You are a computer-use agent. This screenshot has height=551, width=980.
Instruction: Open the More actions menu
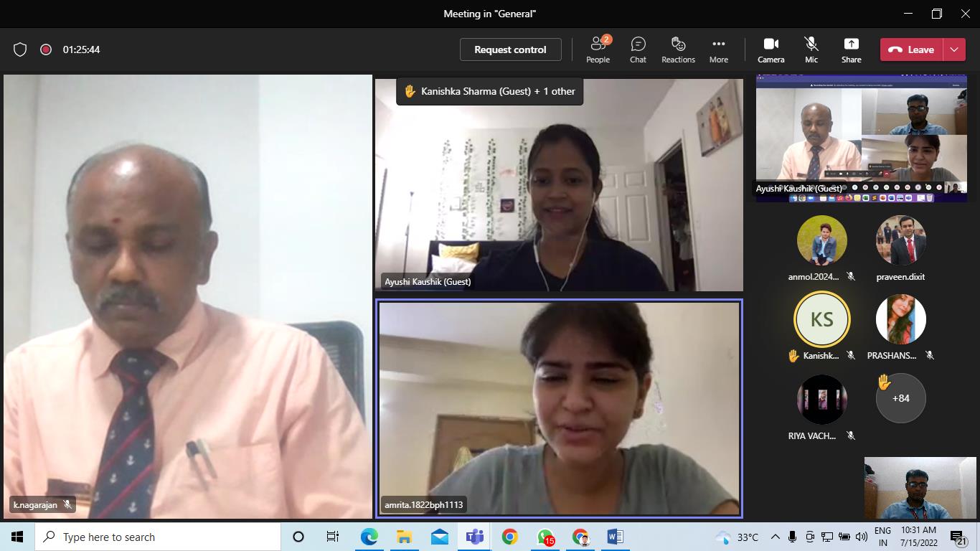point(718,50)
